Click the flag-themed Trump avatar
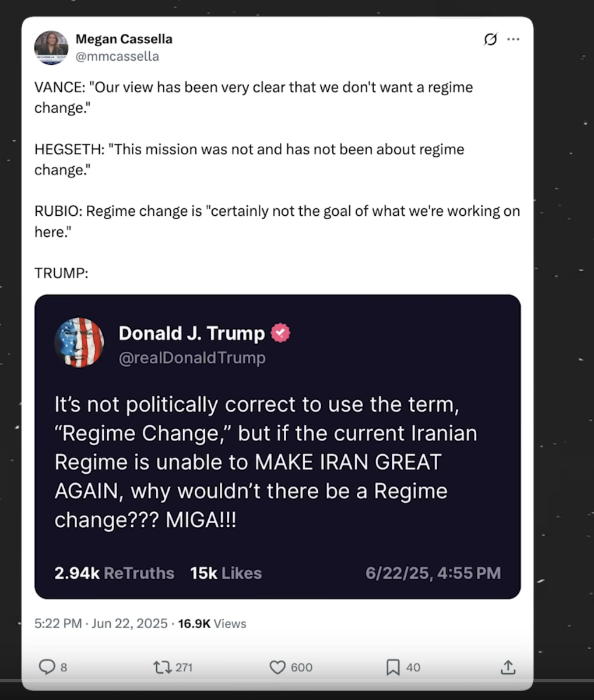 tap(79, 342)
